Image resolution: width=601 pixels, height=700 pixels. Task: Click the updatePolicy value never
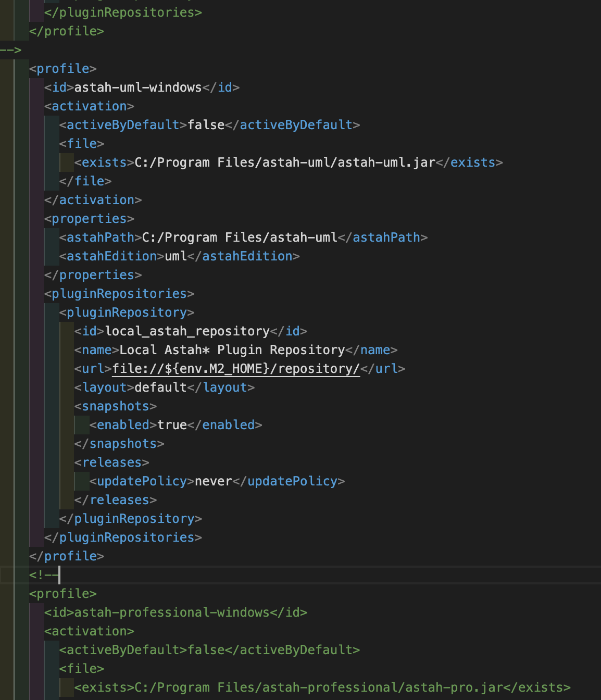click(x=214, y=481)
